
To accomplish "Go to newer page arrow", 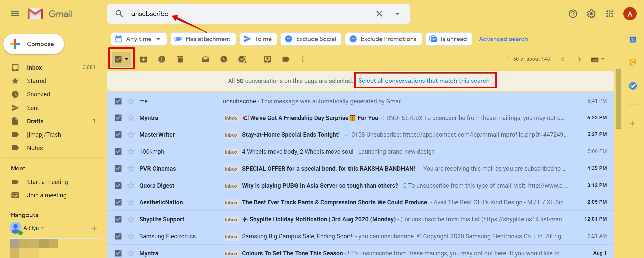I will click(x=562, y=59).
